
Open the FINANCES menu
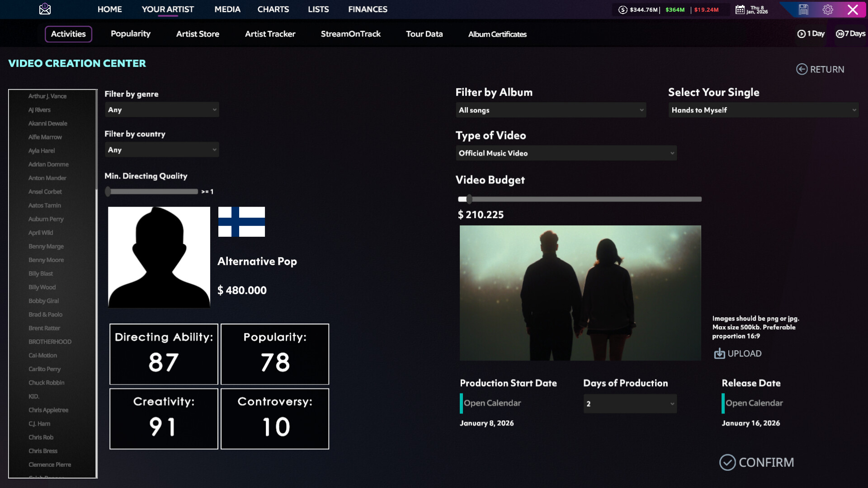click(x=368, y=9)
